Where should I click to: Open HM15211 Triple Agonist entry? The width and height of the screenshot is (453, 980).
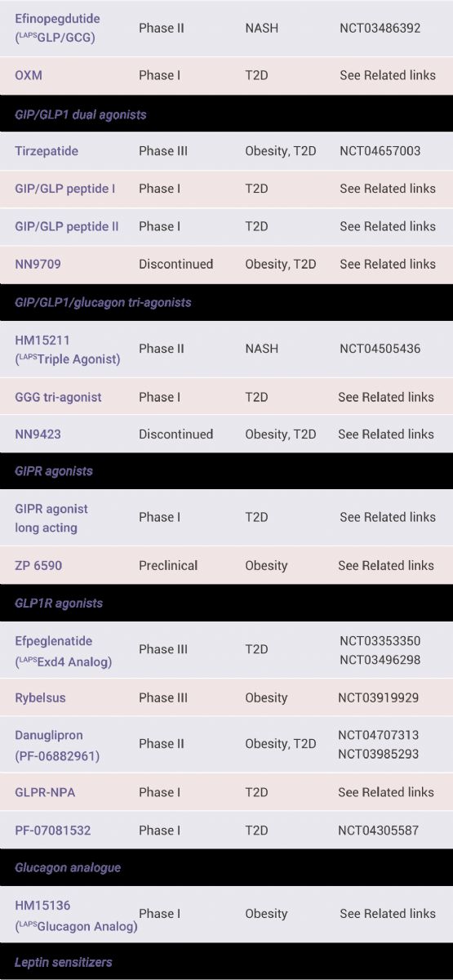(x=68, y=349)
